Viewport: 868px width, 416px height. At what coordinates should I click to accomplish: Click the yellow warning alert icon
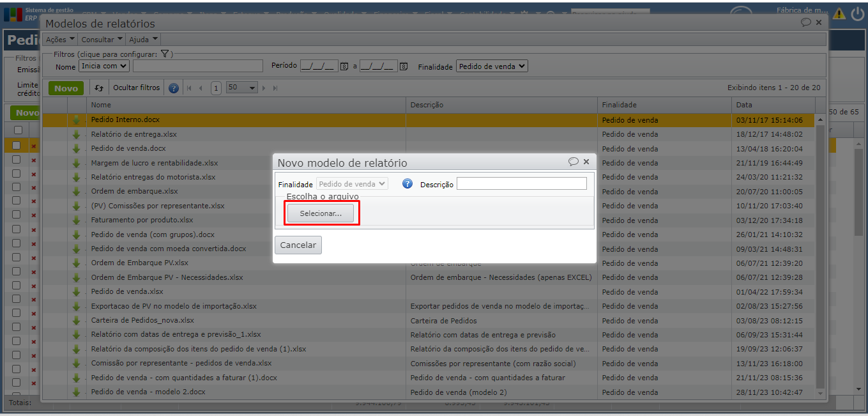point(839,13)
